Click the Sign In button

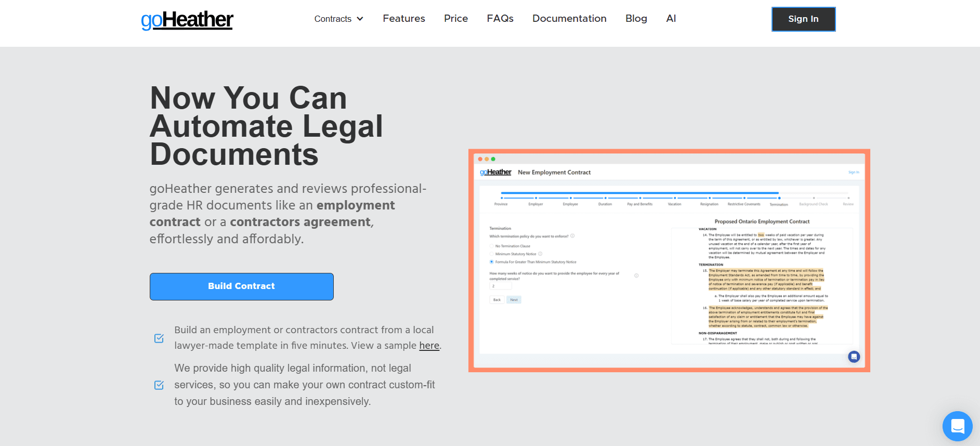803,19
